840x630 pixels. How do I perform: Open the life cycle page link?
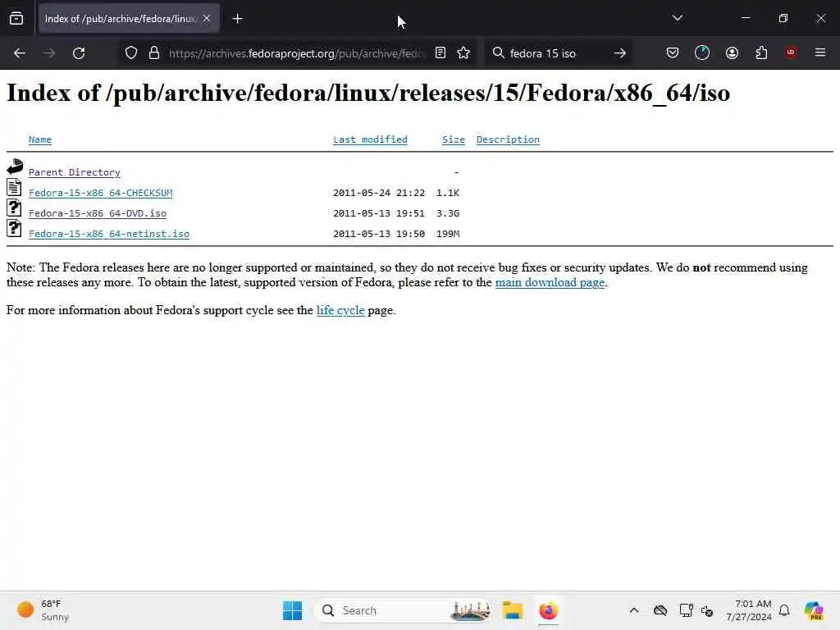pos(340,310)
